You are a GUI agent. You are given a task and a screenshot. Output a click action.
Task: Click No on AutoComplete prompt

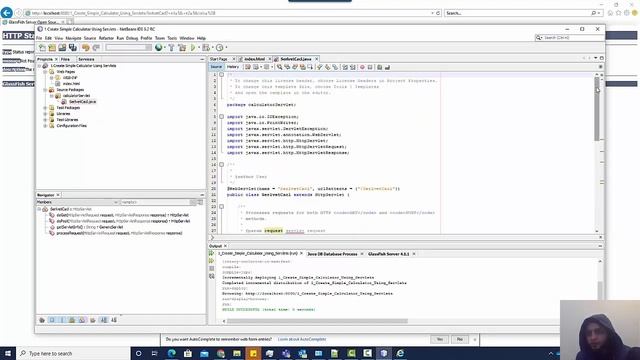pos(460,339)
